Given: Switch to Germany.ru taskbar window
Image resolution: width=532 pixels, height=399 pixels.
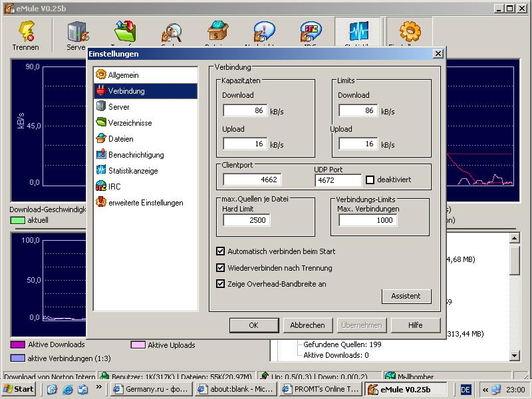Looking at the screenshot, I should click(152, 389).
